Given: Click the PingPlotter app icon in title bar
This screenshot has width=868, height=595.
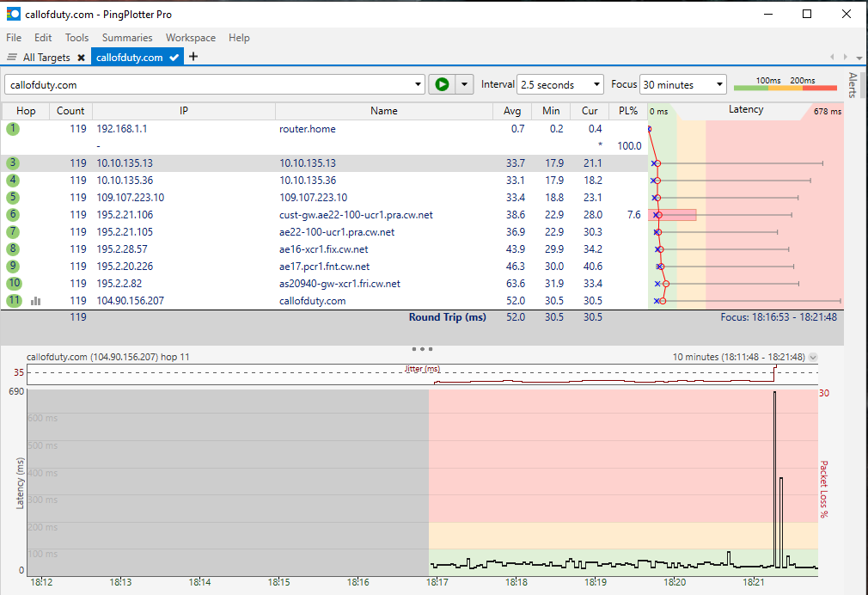Looking at the screenshot, I should click(13, 14).
